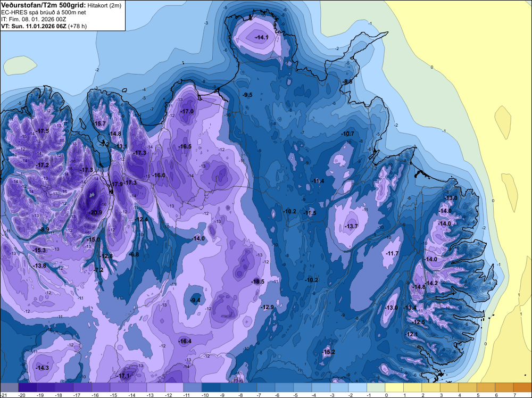Screen dimensions: 532x398
Task: Click the legend scale label '-20'
Action: tap(22, 395)
